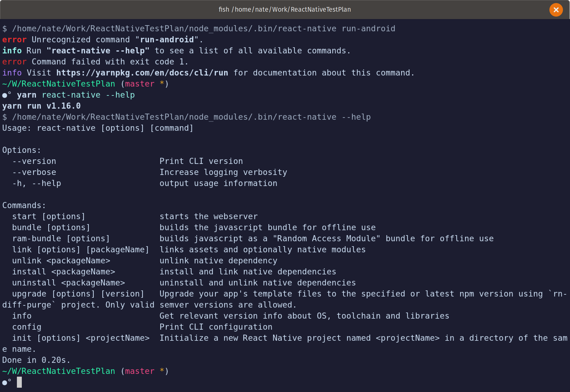Viewport: 570px width, 392px height.
Task: Click 'links assets and optionally native modules'
Action: point(263,250)
